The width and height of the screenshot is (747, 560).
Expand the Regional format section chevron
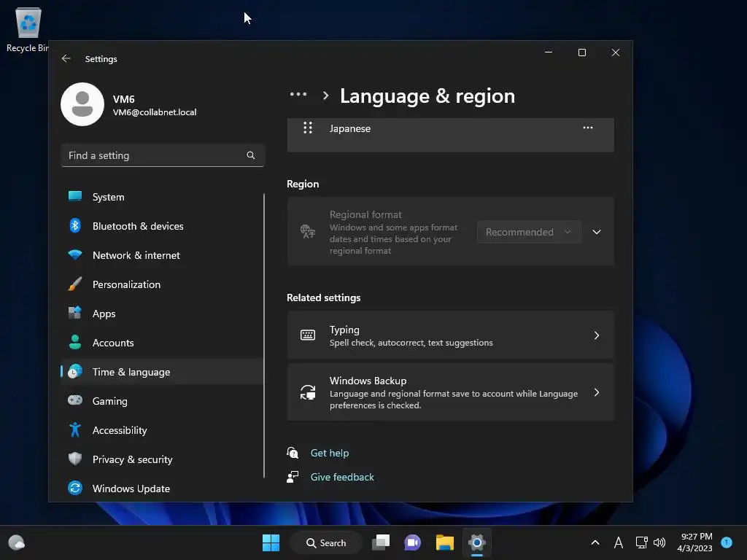pos(597,232)
